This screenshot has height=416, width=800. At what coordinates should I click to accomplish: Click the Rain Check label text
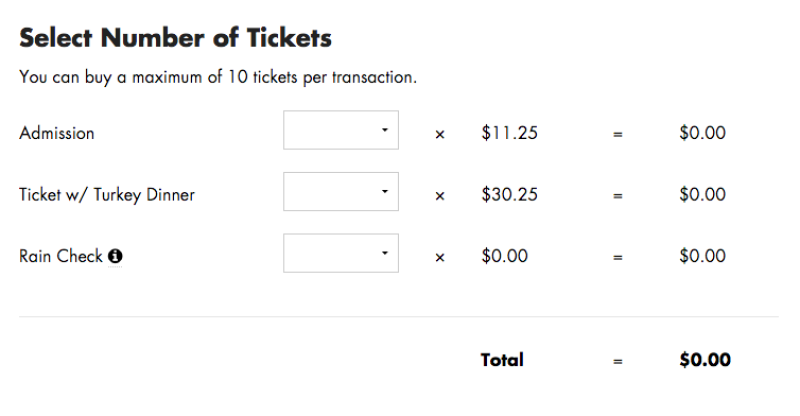[61, 256]
